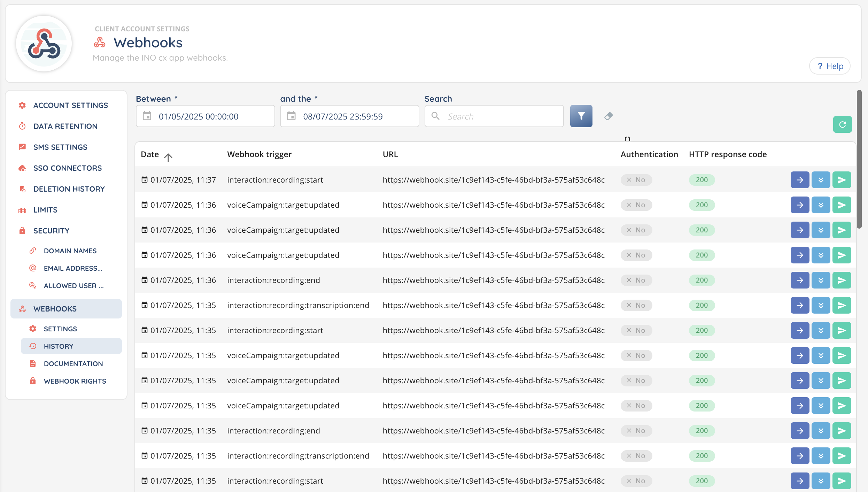Open Documentation in Webhooks menu
868x492 pixels.
point(73,364)
